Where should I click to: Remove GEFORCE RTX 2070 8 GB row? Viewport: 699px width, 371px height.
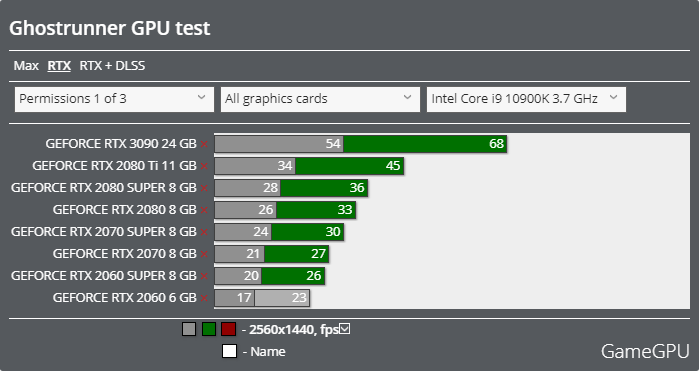(x=204, y=254)
